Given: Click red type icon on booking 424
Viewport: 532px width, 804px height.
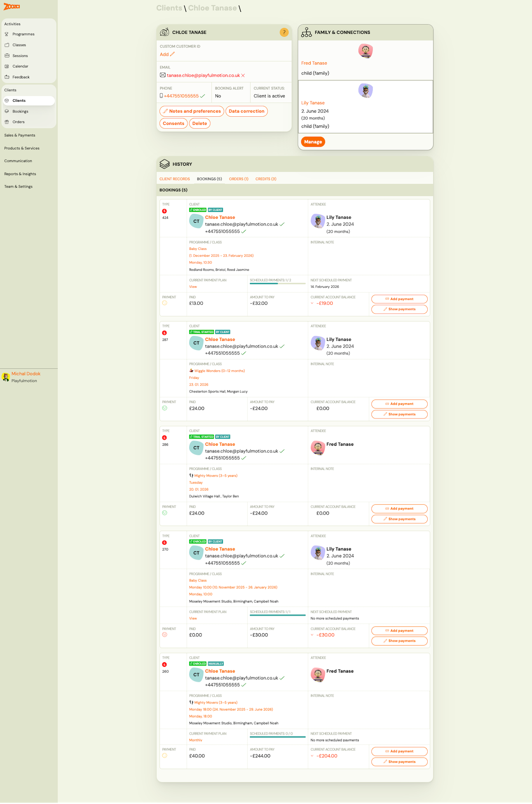Looking at the screenshot, I should (164, 211).
